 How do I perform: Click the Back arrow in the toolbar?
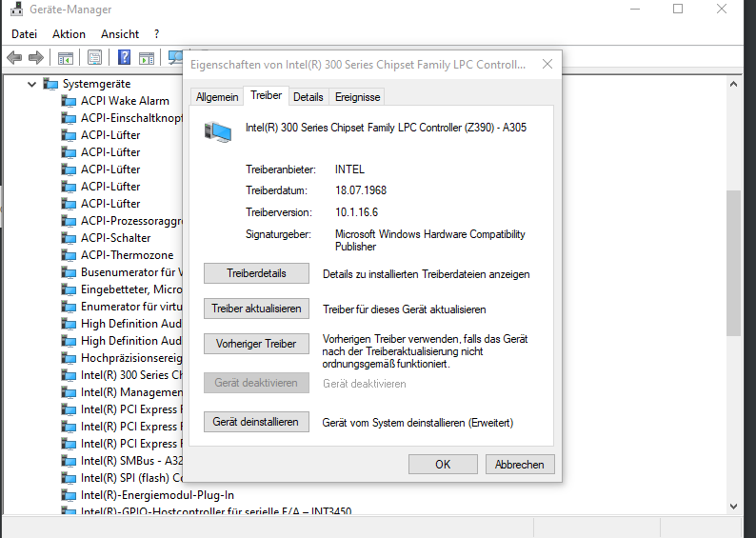point(14,58)
